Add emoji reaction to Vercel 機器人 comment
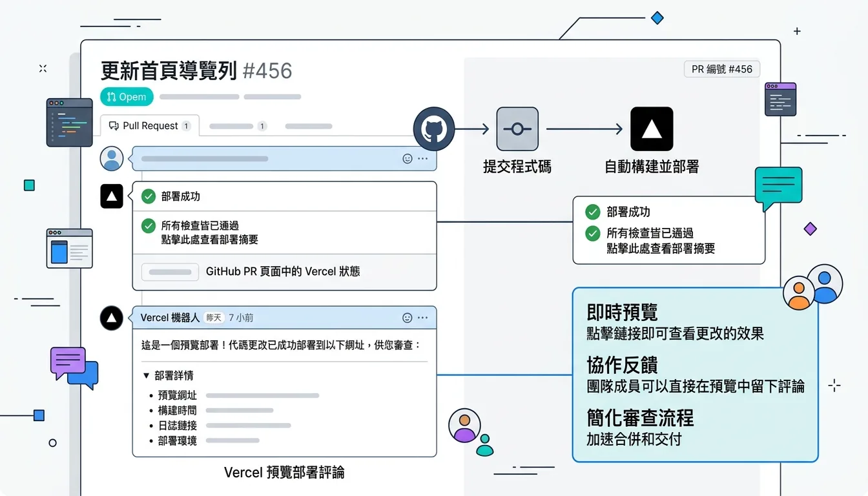The image size is (868, 496). 408,318
